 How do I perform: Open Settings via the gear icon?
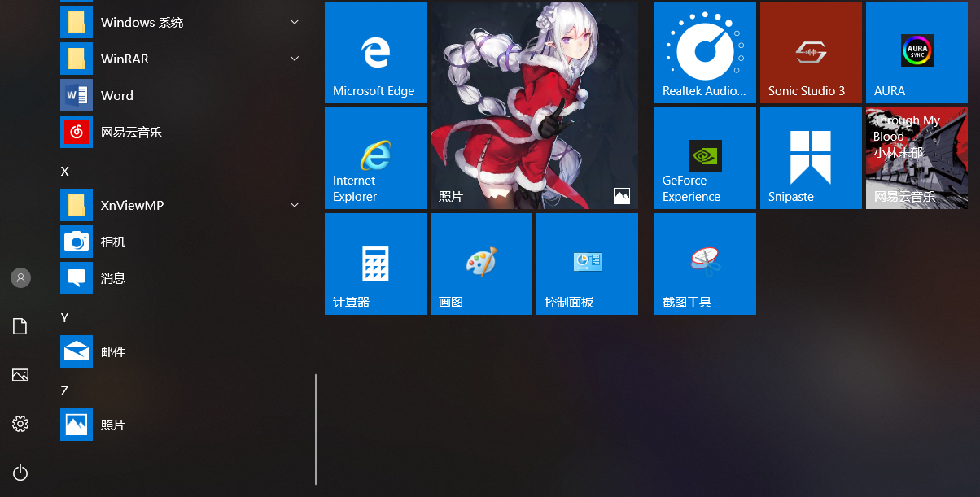click(x=20, y=424)
